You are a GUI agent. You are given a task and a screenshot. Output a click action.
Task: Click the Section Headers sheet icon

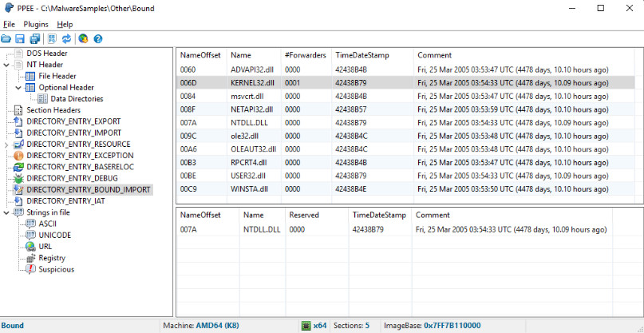tap(18, 110)
